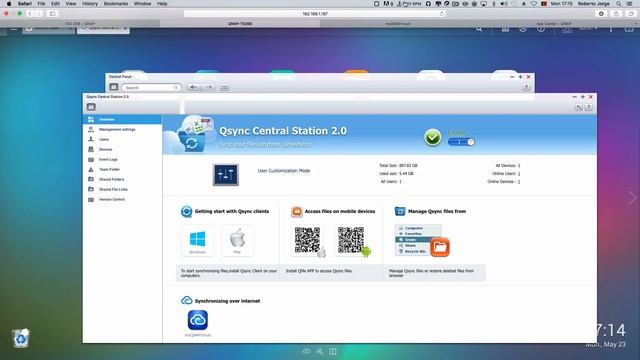Switch Control Panel to grid view

[224, 87]
